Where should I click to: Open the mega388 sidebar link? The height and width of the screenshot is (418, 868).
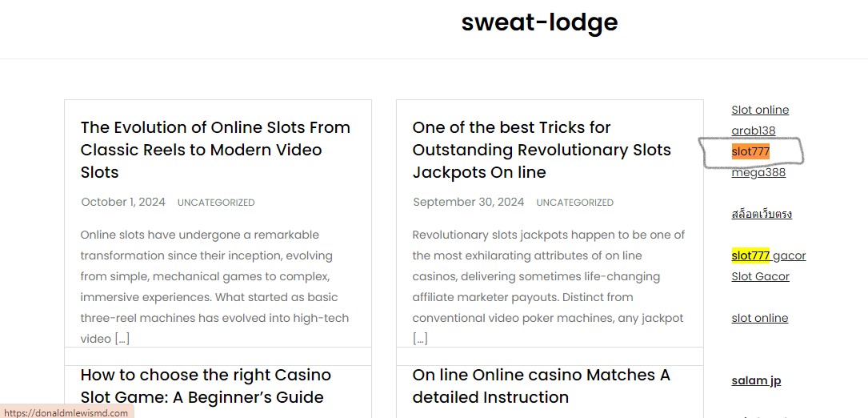click(x=758, y=172)
